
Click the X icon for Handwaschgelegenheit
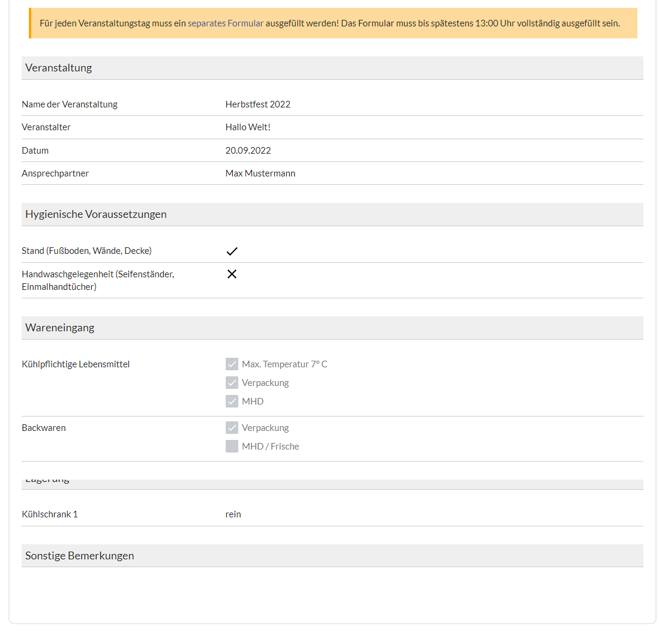pos(232,274)
